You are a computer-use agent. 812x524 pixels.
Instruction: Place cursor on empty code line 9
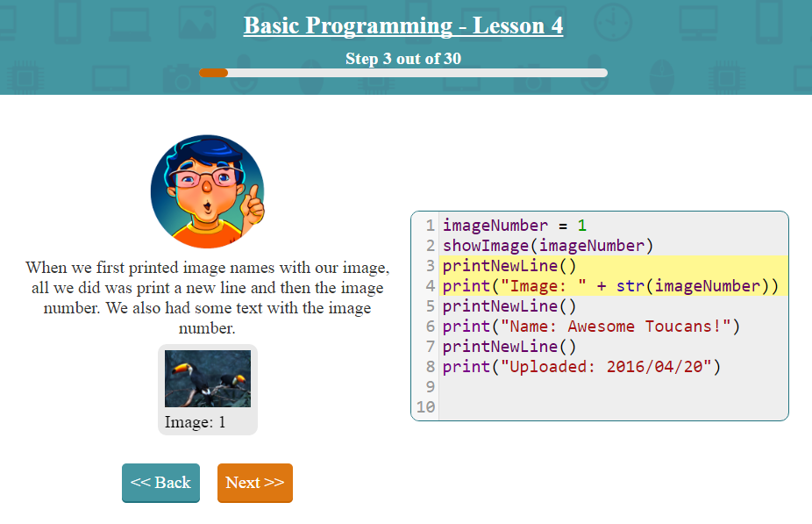point(614,387)
